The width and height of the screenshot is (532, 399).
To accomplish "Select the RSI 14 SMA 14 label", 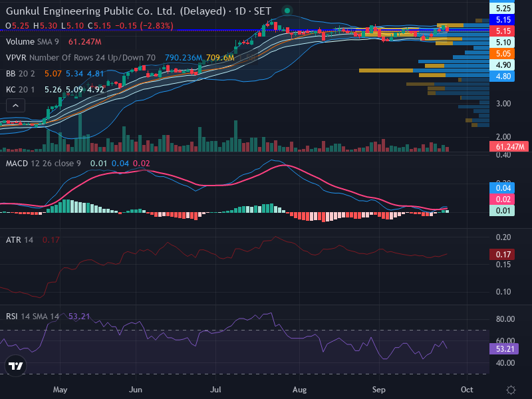I will pyautogui.click(x=32, y=317).
